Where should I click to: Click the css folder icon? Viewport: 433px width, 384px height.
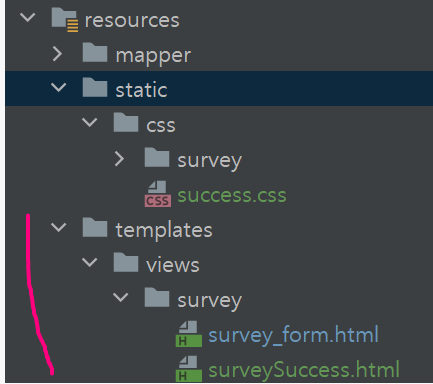pos(126,122)
